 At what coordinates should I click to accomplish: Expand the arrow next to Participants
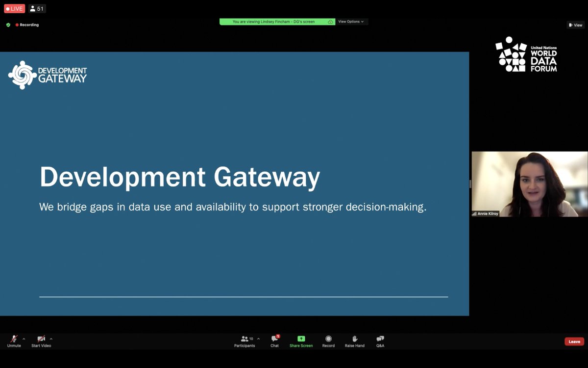[259, 339]
